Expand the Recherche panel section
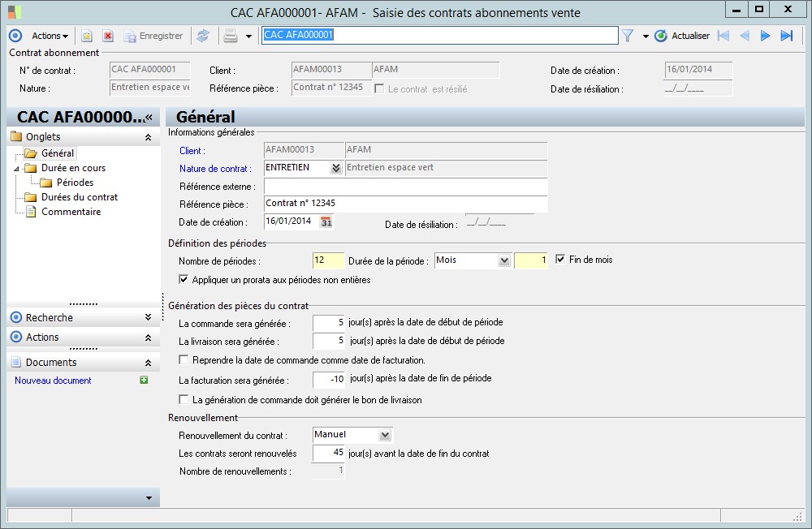812x529 pixels. 148,317
